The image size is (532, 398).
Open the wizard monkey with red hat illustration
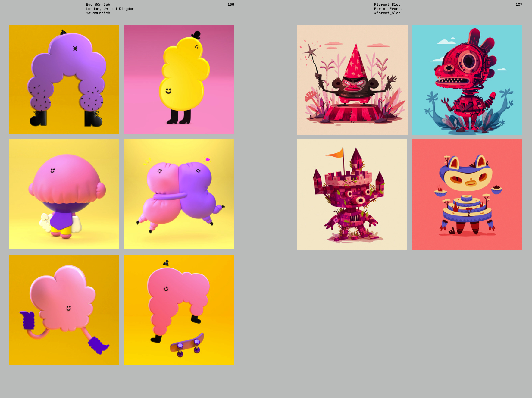click(x=352, y=80)
